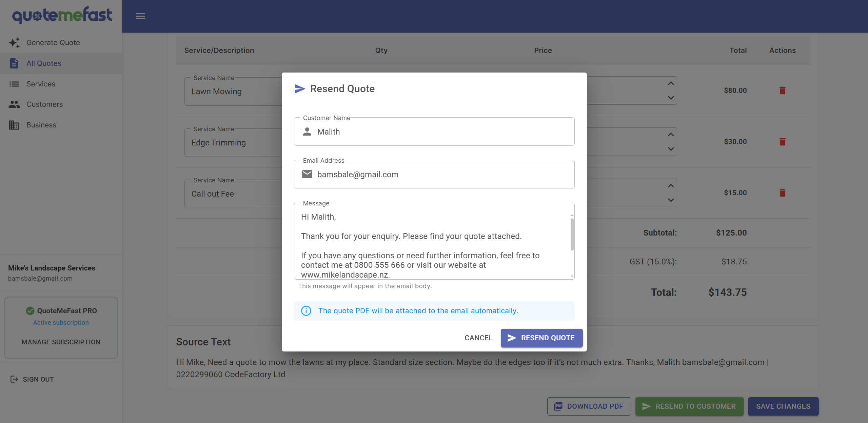Click the Edge Trimming $30.00 total

tap(735, 142)
